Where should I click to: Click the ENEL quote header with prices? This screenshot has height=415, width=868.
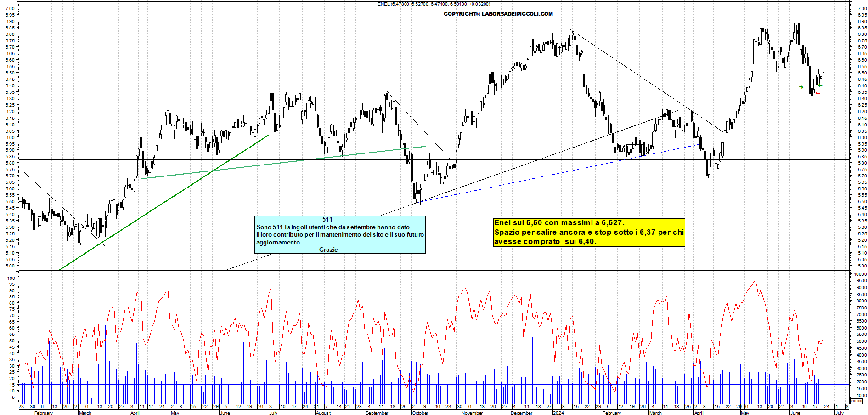tap(434, 4)
